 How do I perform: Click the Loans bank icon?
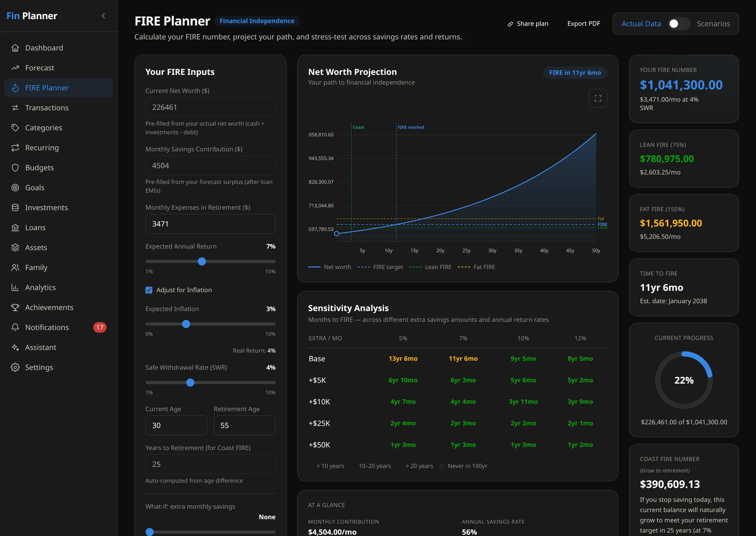pos(15,227)
